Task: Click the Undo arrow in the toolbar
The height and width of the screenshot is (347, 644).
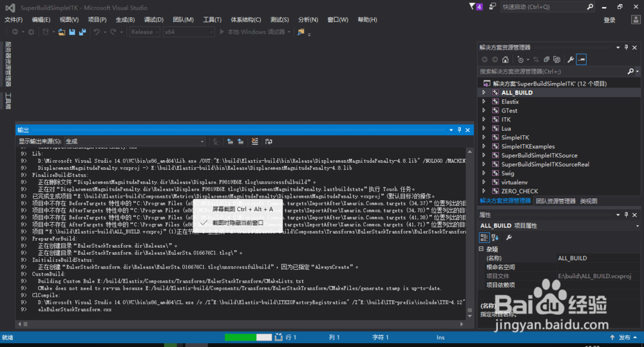Action: 97,32
